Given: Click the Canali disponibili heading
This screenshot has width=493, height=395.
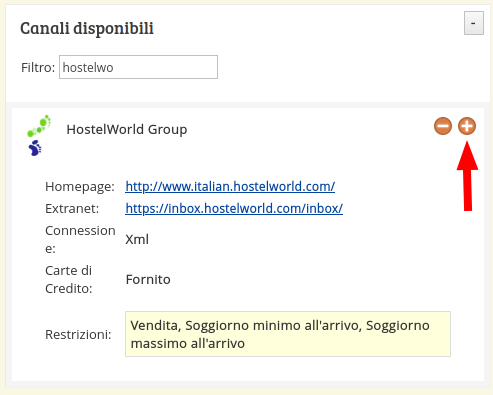Looking at the screenshot, I should click(87, 28).
